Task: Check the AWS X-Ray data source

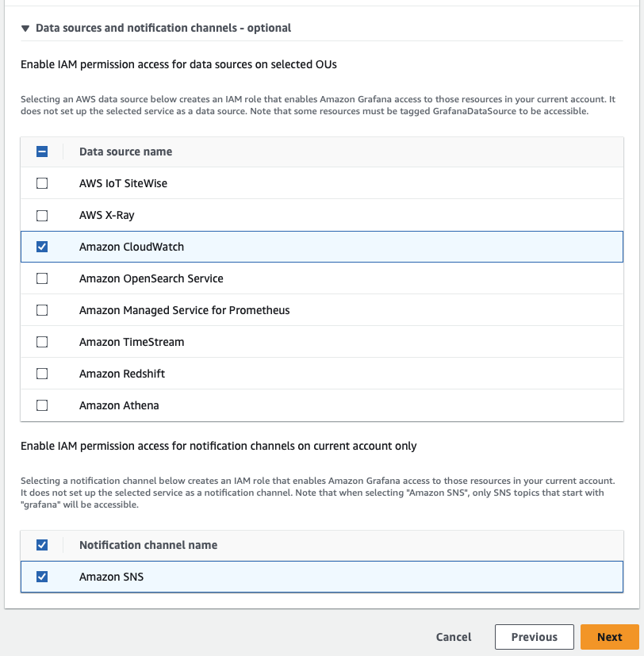Action: coord(43,215)
